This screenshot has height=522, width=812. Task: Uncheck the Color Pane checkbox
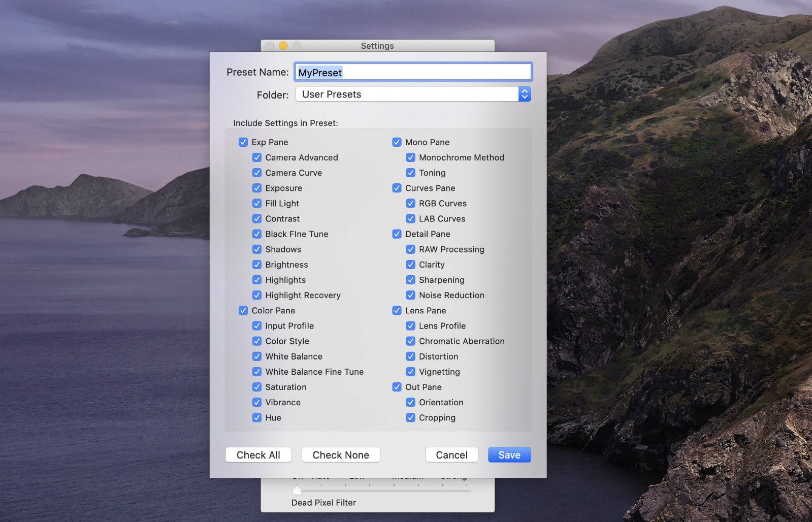tap(243, 310)
